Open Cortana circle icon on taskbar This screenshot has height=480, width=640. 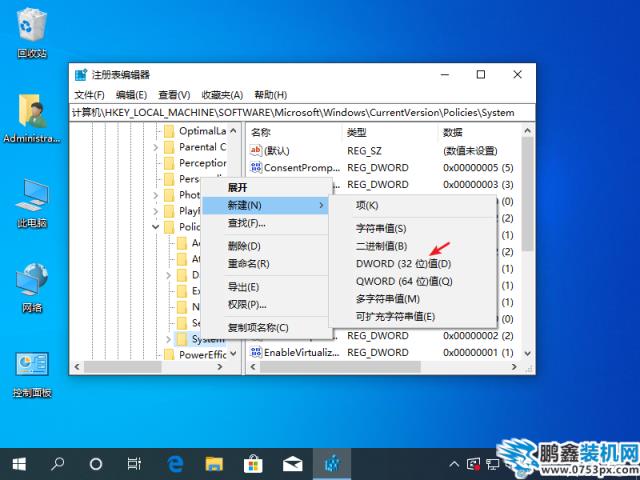(96, 464)
